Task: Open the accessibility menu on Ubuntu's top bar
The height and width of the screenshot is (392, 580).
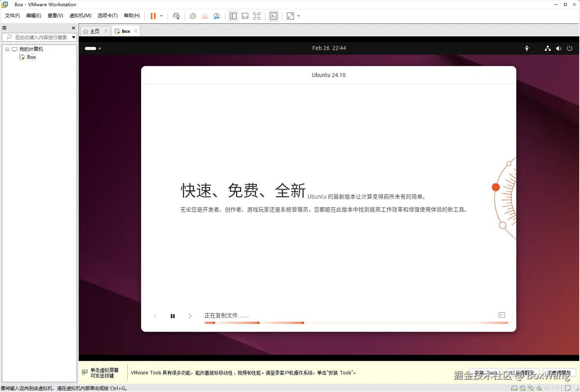Action: point(527,48)
